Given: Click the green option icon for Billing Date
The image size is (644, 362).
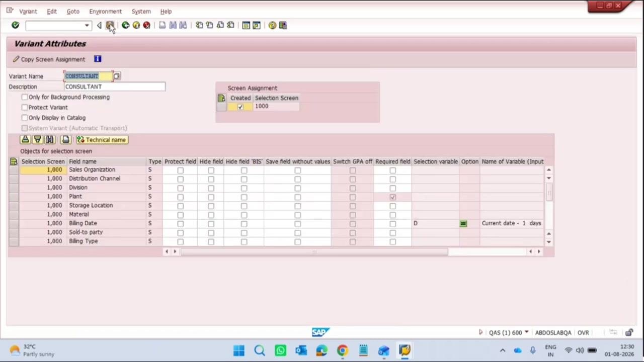Looking at the screenshot, I should 463,223.
